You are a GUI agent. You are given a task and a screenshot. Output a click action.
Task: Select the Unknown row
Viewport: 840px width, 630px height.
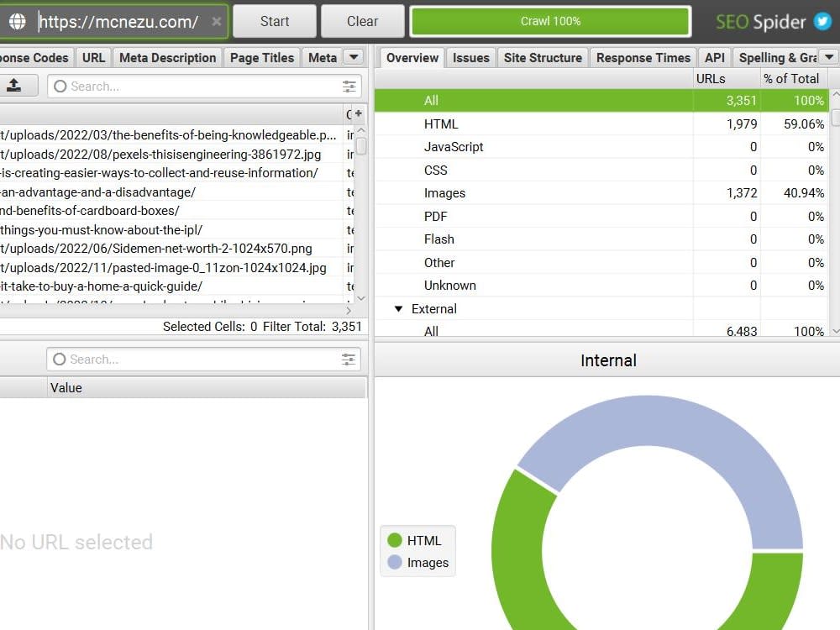pos(601,286)
